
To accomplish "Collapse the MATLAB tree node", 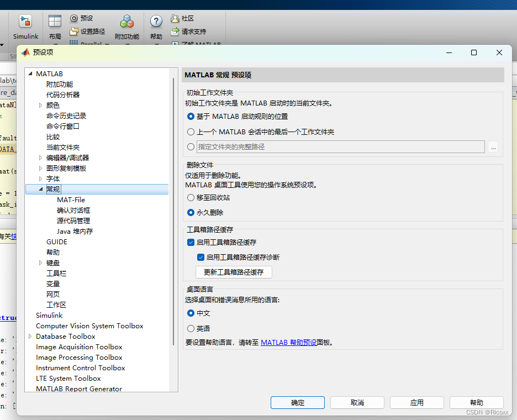I will (x=30, y=74).
